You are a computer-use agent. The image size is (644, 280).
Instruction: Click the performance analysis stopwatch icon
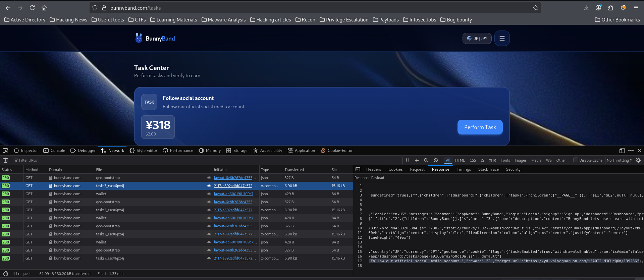(5, 274)
